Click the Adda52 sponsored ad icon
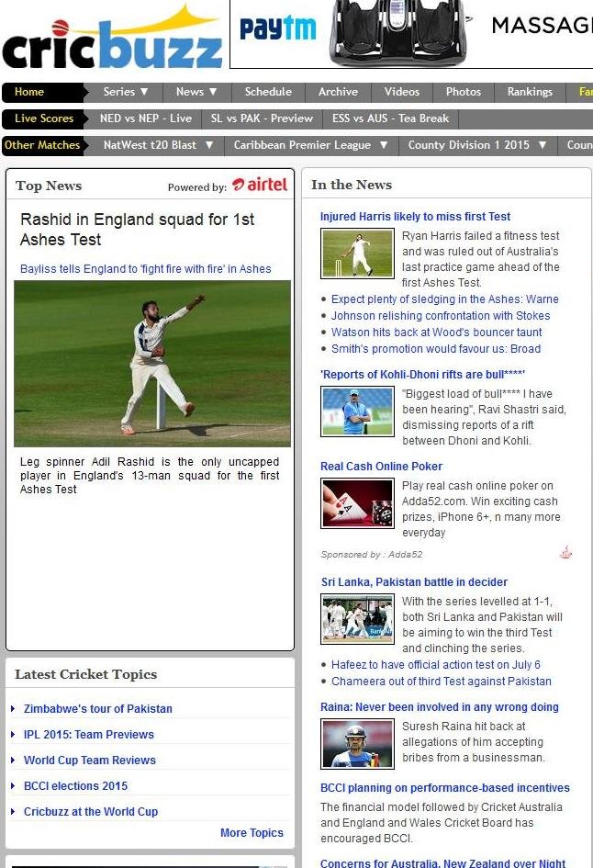The height and width of the screenshot is (868, 593). tap(566, 553)
